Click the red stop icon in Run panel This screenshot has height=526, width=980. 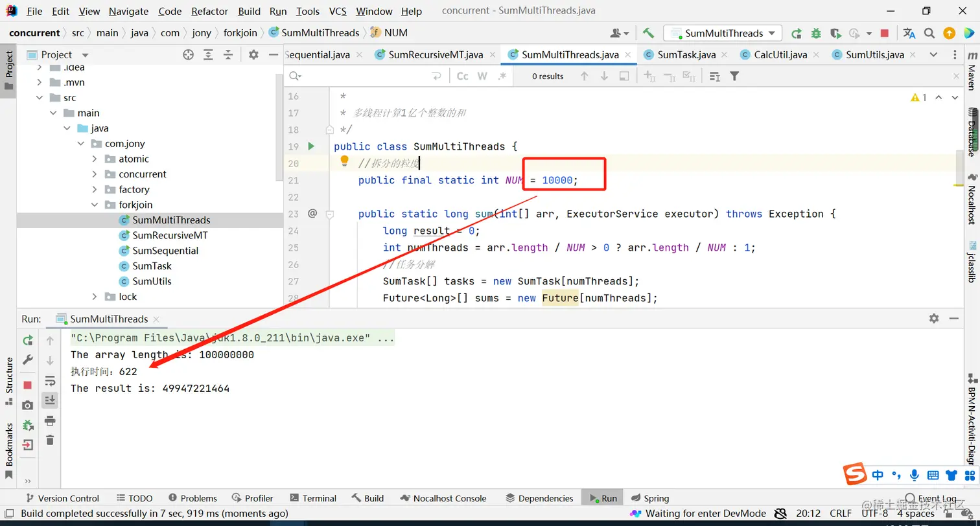pyautogui.click(x=27, y=385)
